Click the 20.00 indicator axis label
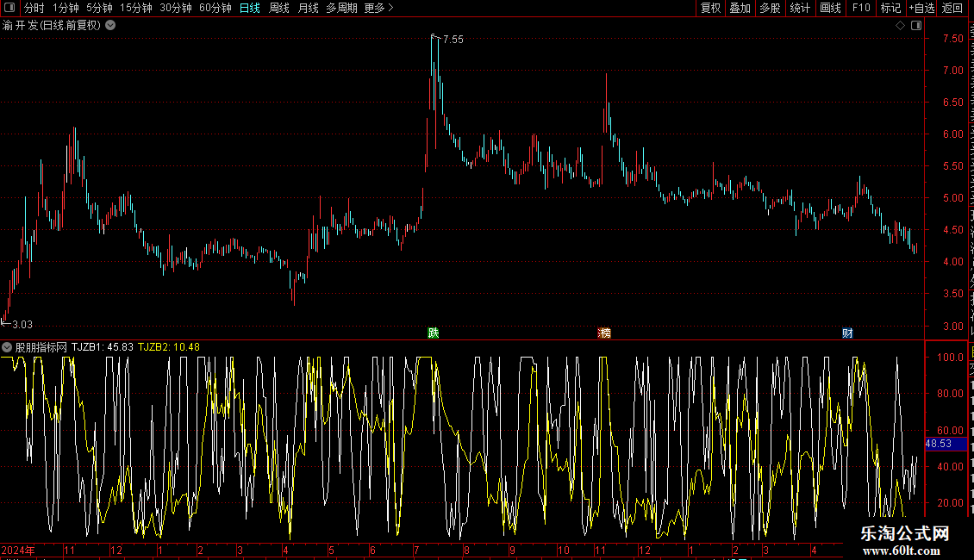The width and height of the screenshot is (974, 560). 951,503
